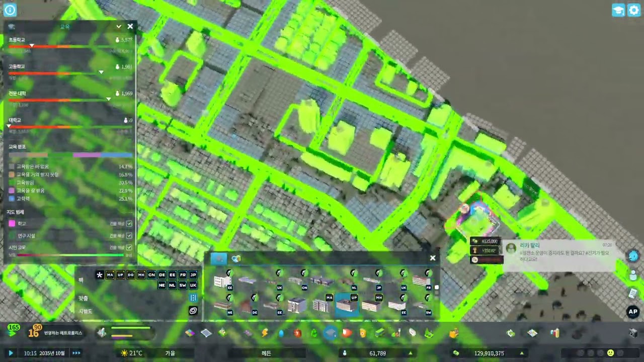This screenshot has width=644, height=362.
Task: Toggle 시민 교육 building color checkbox
Action: click(x=129, y=247)
